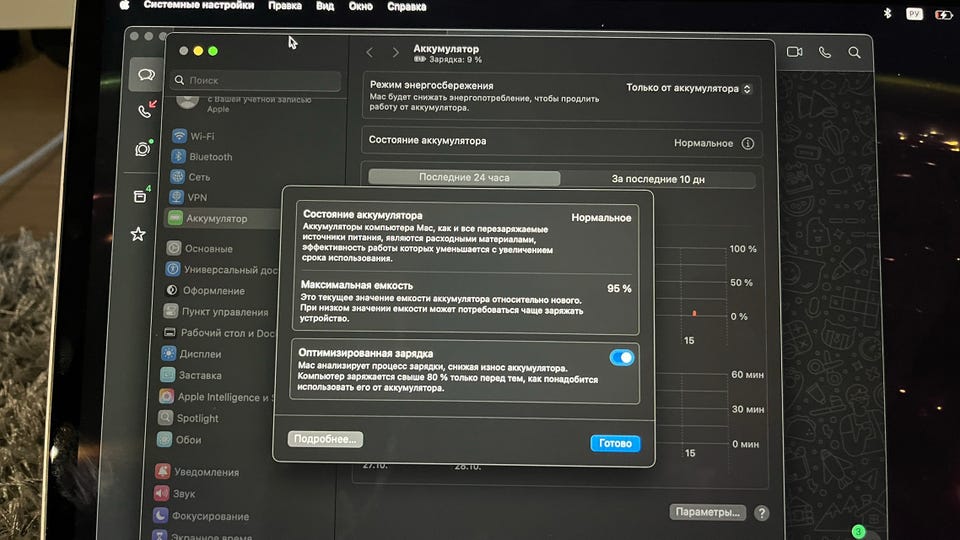Click the Bluetooth icon in menu bar
The image size is (960, 540).
pyautogui.click(x=887, y=12)
